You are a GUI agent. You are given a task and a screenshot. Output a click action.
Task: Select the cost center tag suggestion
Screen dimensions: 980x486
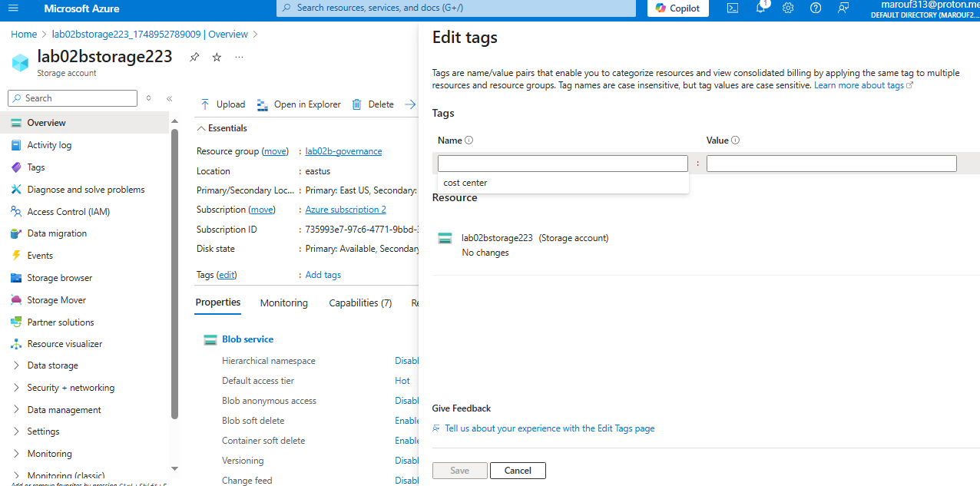pos(465,182)
